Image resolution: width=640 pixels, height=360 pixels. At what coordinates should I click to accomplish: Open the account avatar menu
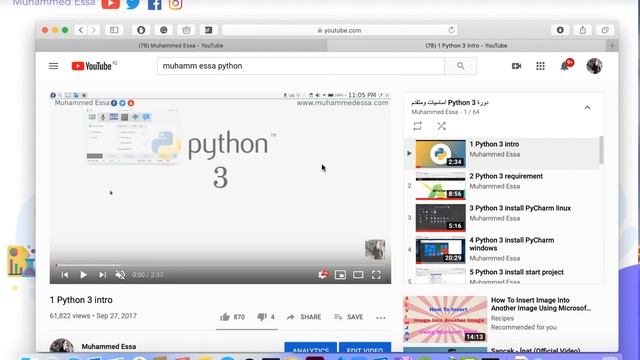[x=594, y=66]
